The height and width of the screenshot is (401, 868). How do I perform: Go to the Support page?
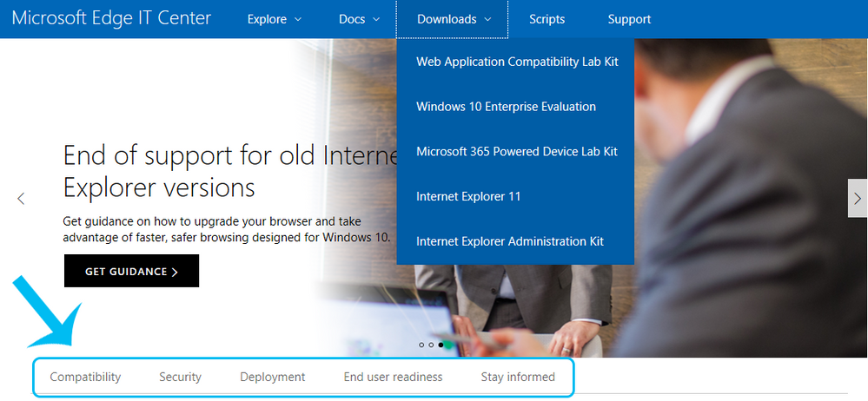[x=629, y=19]
